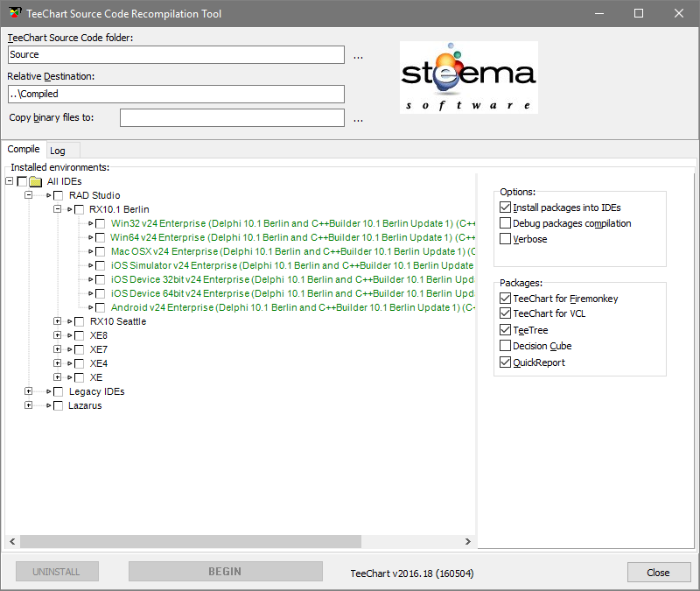This screenshot has height=591, width=700.
Task: Expand the XE4 node
Action: (57, 363)
